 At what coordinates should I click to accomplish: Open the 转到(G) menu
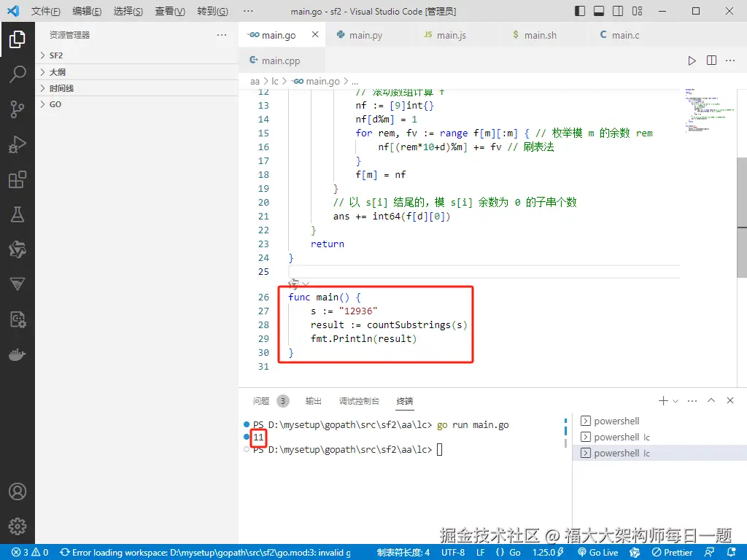tap(212, 11)
